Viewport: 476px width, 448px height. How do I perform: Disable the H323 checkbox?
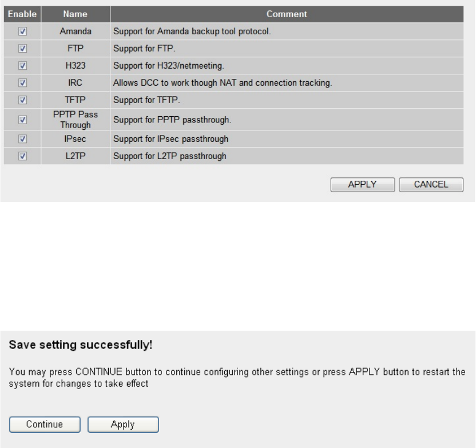[x=22, y=66]
